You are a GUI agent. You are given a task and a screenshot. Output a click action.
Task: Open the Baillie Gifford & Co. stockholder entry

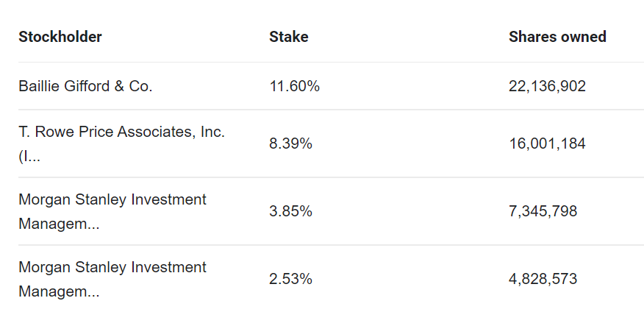85,86
